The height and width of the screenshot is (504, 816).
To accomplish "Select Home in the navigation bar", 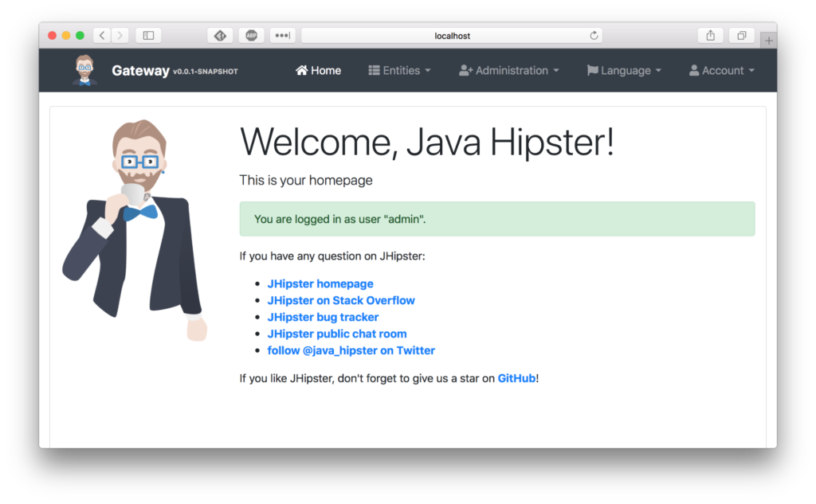I will point(317,70).
